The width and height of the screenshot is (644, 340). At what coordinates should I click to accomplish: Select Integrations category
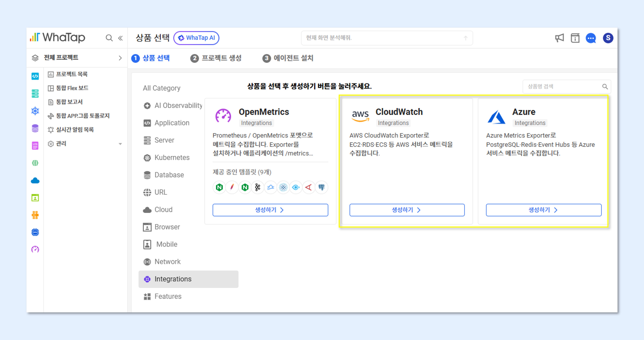tap(188, 279)
